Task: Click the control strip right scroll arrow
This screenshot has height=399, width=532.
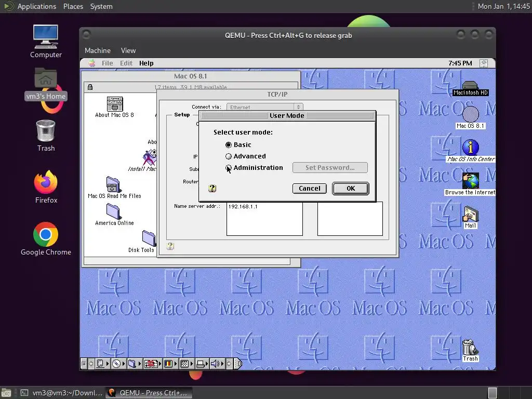Action: pyautogui.click(x=229, y=364)
